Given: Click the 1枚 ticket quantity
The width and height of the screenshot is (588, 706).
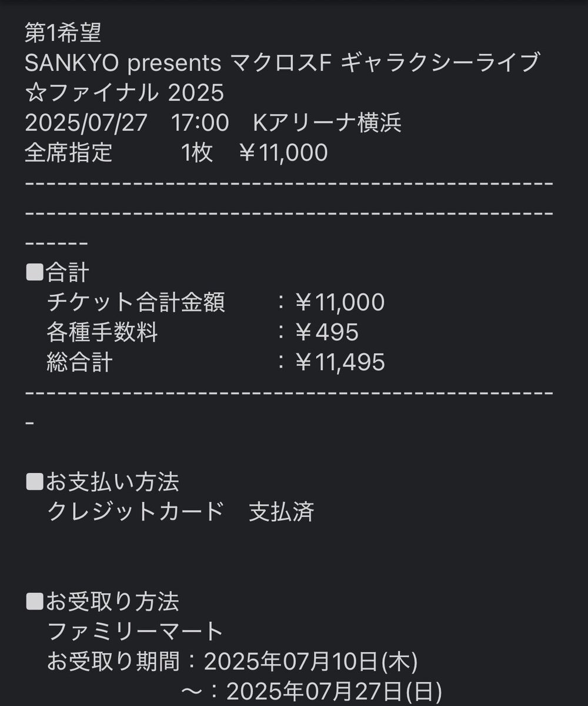Looking at the screenshot, I should (x=197, y=153).
